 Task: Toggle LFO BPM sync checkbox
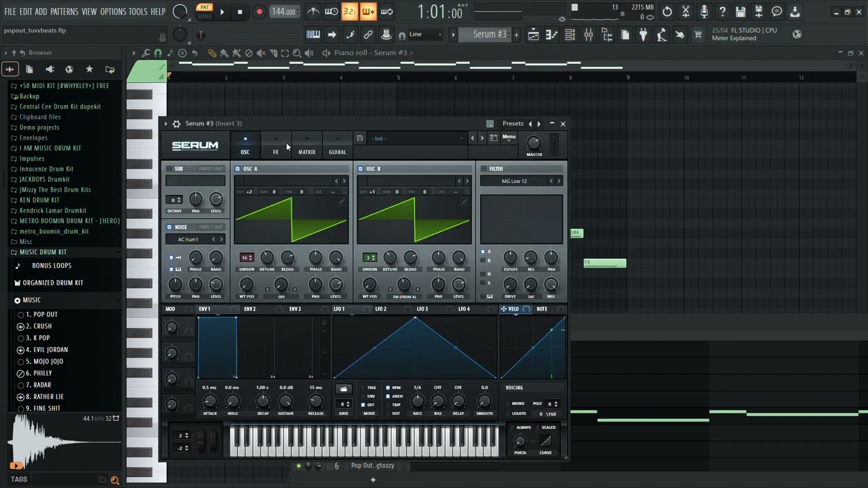387,388
